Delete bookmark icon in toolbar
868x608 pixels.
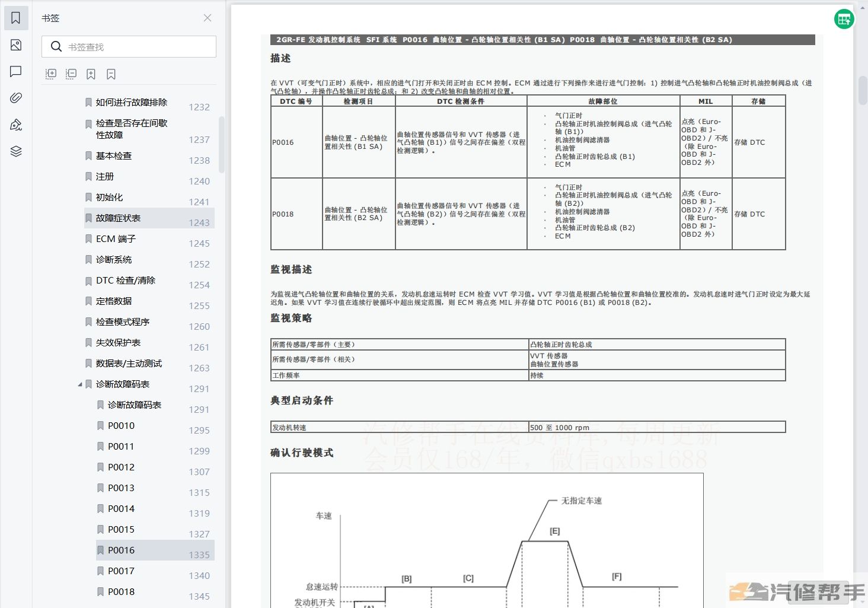click(x=111, y=74)
